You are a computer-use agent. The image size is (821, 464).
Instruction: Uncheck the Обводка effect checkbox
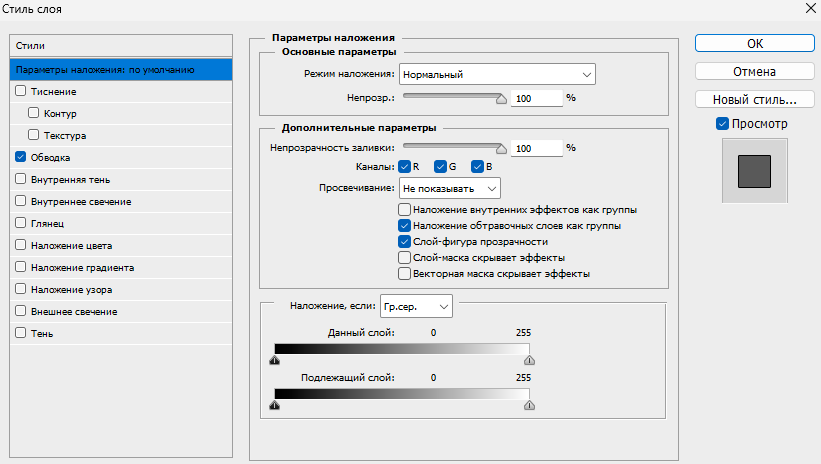click(21, 157)
